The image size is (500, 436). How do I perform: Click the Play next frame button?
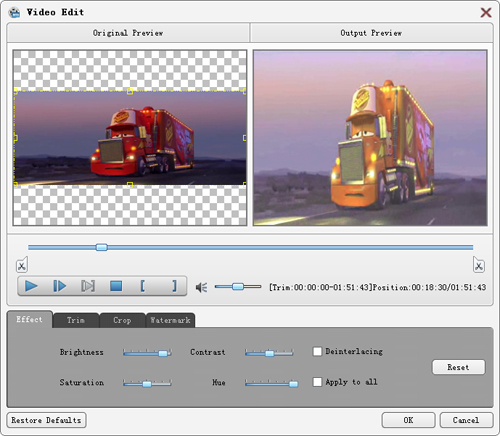tap(60, 286)
